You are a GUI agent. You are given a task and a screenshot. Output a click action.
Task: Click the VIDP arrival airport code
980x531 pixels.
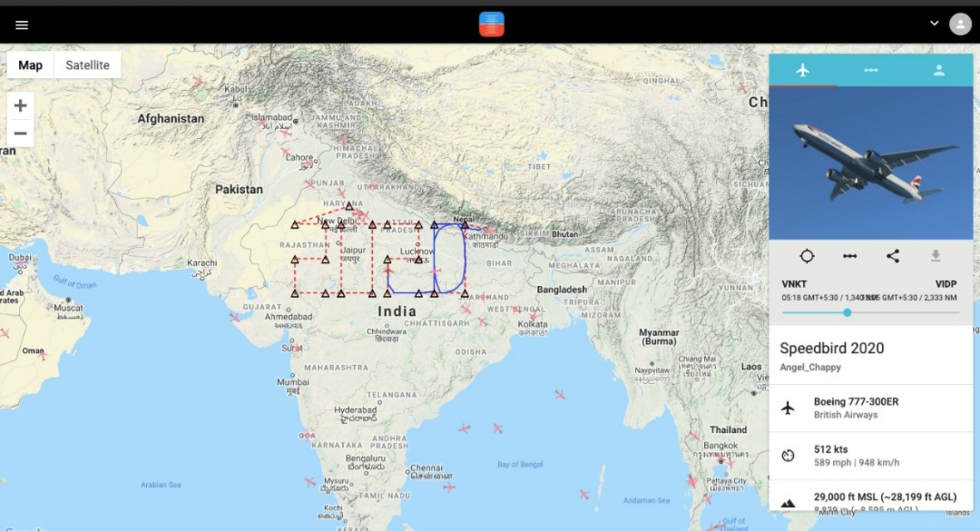coord(946,284)
